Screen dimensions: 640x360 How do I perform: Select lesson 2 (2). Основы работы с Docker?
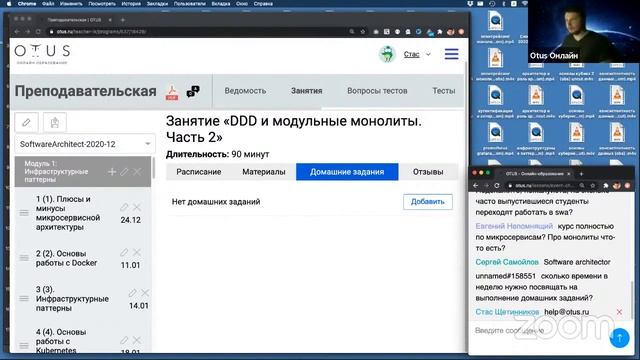coord(67,258)
